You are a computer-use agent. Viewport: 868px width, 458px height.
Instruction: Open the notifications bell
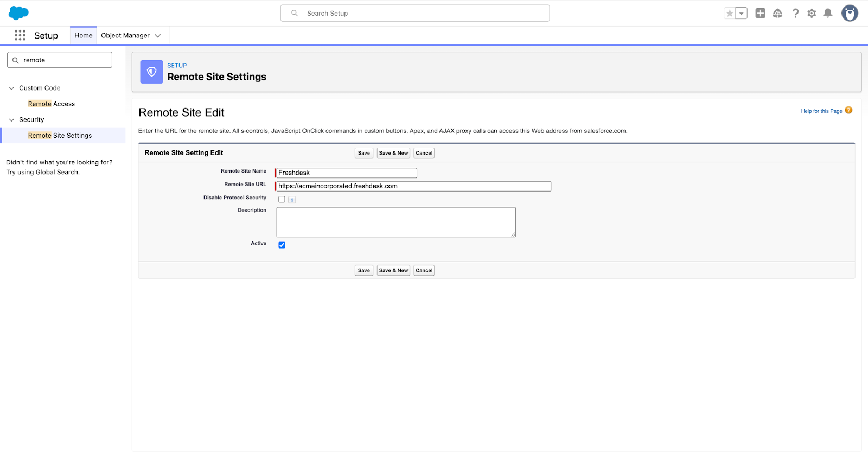coord(828,13)
